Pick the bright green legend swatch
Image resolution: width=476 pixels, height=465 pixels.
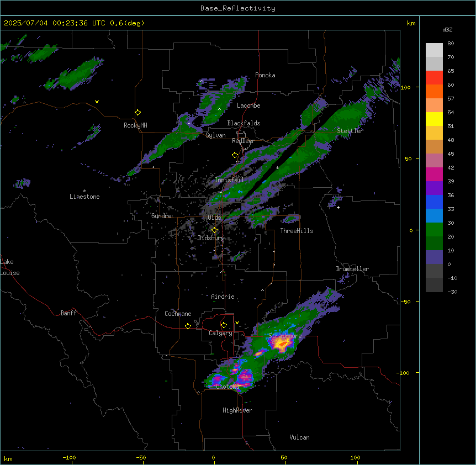point(434,230)
